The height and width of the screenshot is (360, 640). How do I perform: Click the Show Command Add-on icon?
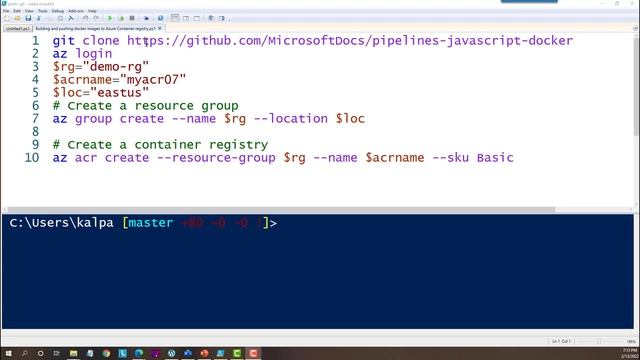click(x=222, y=18)
